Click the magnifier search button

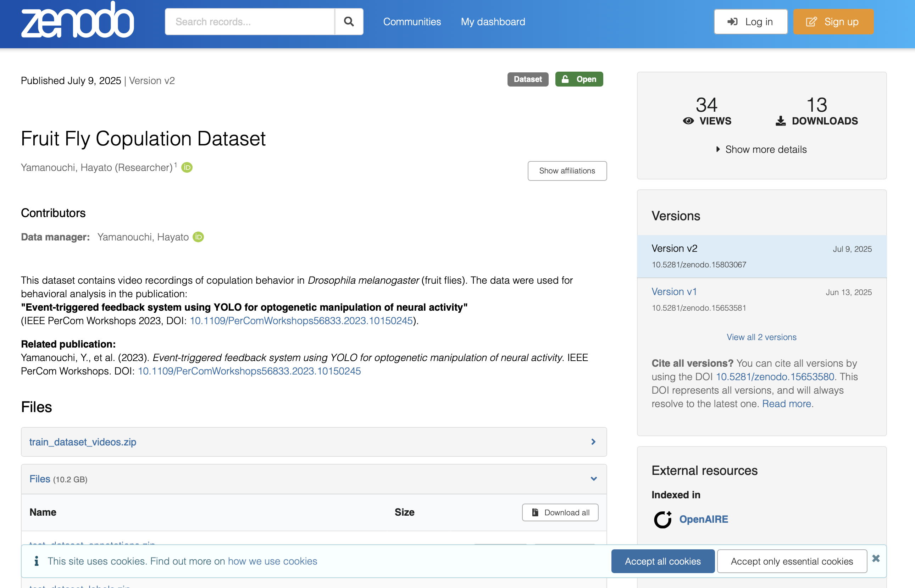click(349, 21)
